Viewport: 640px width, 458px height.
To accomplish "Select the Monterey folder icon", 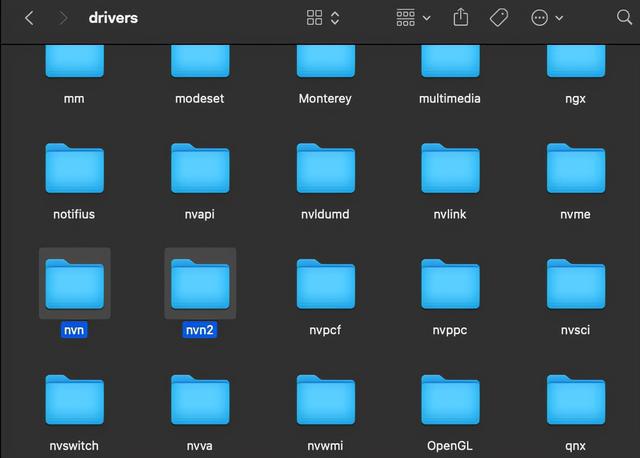I will [326, 61].
